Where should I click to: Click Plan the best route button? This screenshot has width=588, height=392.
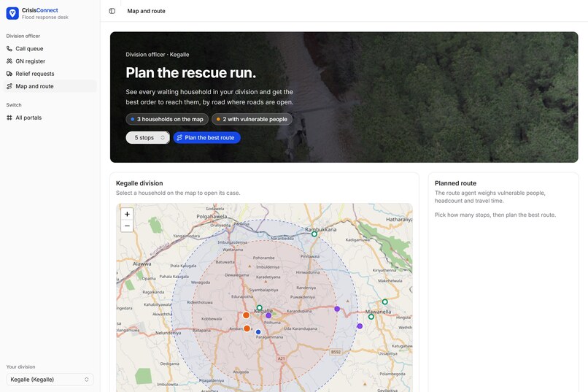point(206,138)
